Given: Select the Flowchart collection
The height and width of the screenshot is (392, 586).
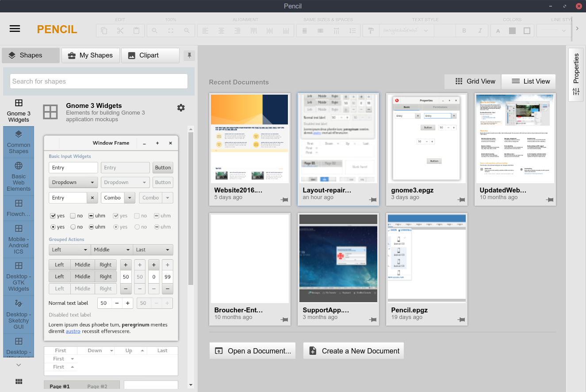Looking at the screenshot, I should point(19,208).
